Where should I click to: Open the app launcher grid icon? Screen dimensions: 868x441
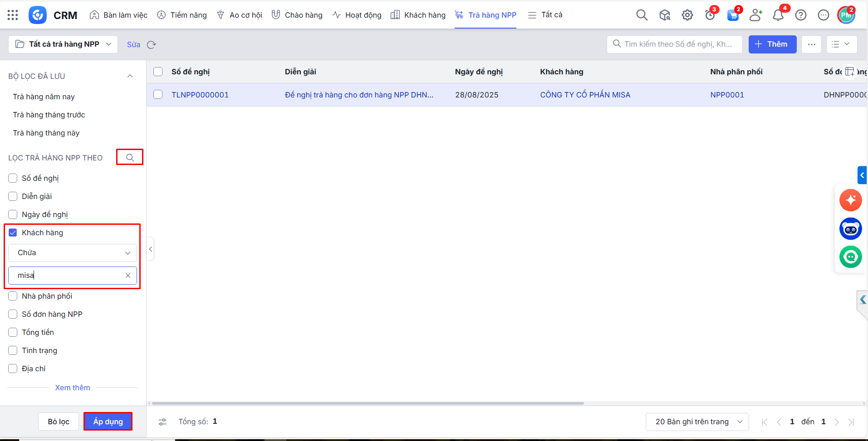13,15
